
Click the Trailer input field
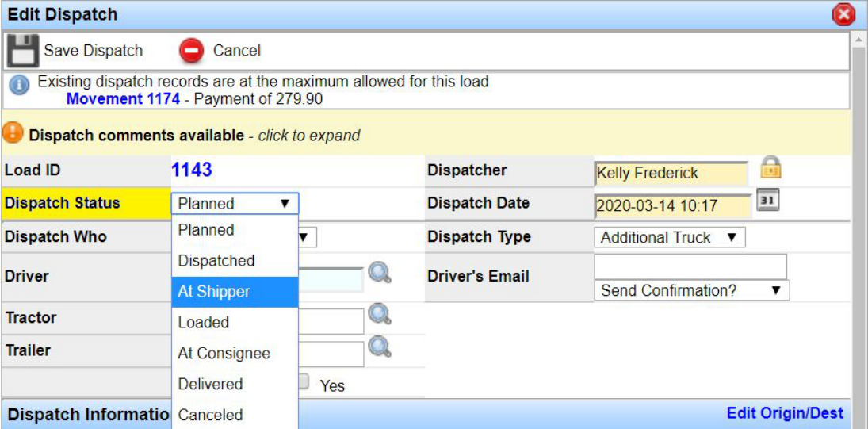[331, 354]
